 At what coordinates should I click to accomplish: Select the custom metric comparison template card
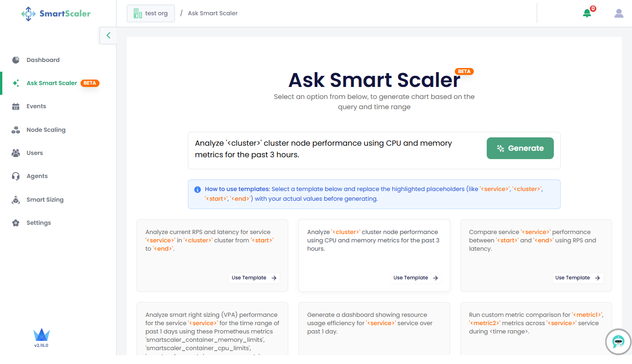(x=536, y=329)
